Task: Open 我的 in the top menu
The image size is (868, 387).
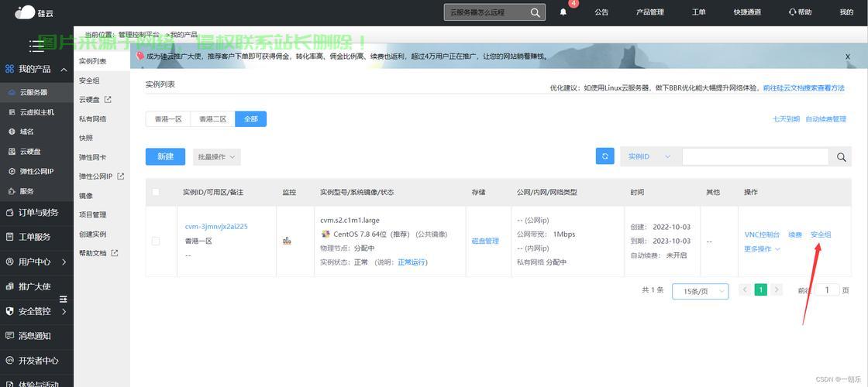Action: (x=846, y=12)
